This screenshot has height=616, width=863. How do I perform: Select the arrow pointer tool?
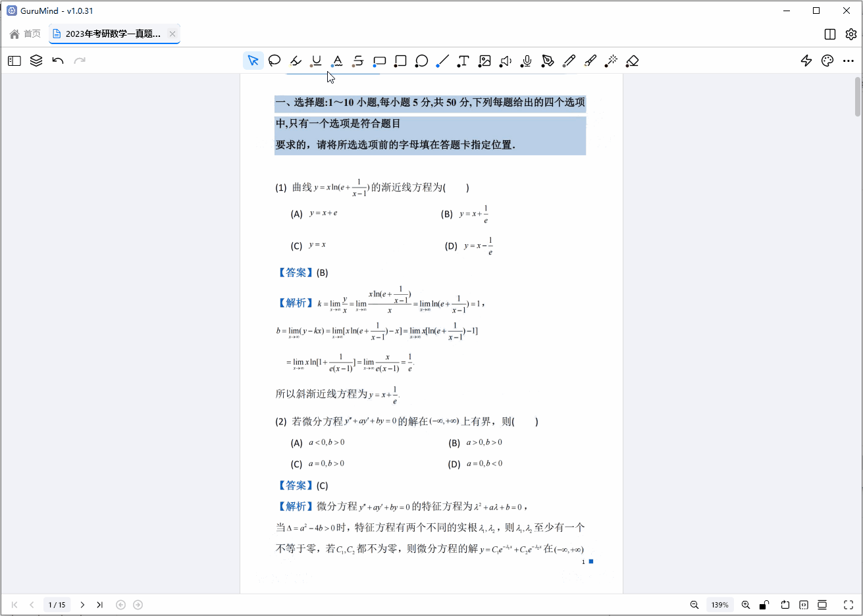click(x=253, y=61)
